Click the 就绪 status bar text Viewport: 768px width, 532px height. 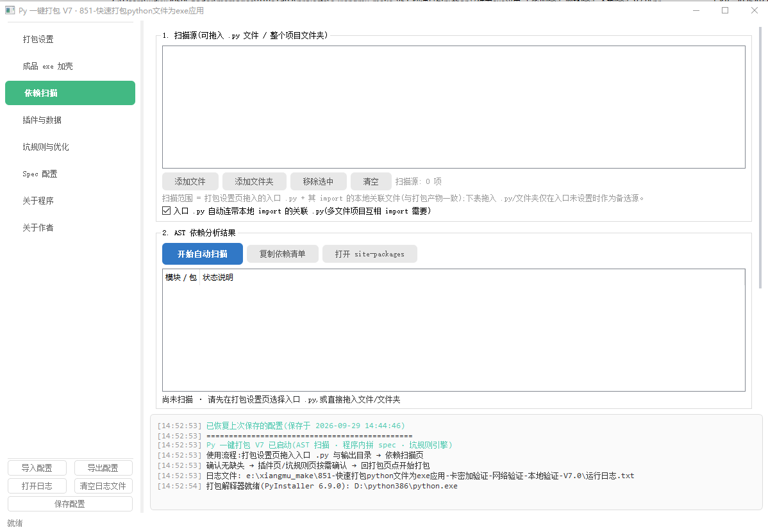[15, 523]
